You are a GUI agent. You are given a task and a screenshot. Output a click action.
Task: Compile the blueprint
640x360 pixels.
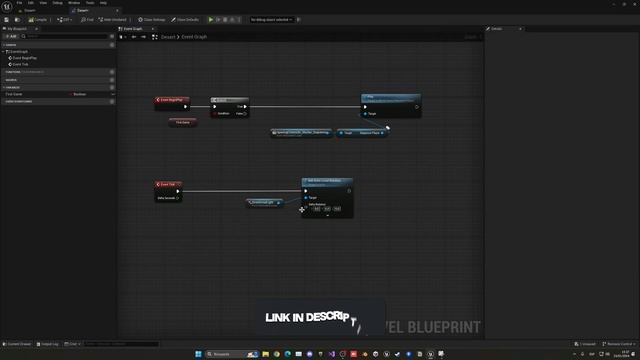coord(38,20)
